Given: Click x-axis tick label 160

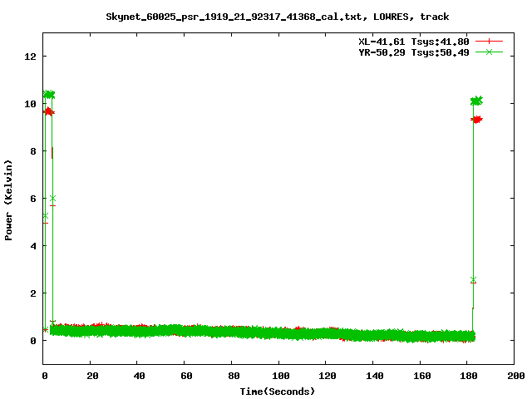Looking at the screenshot, I should pyautogui.click(x=422, y=376).
